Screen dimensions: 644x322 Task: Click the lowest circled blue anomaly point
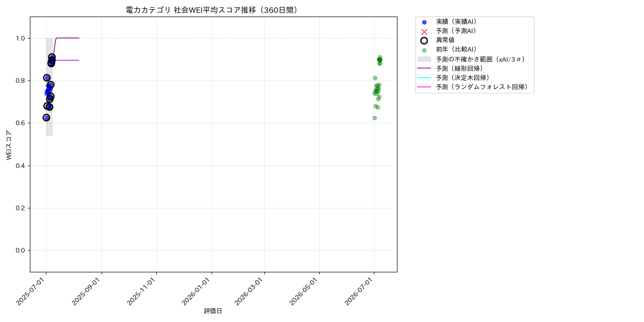coord(46,118)
